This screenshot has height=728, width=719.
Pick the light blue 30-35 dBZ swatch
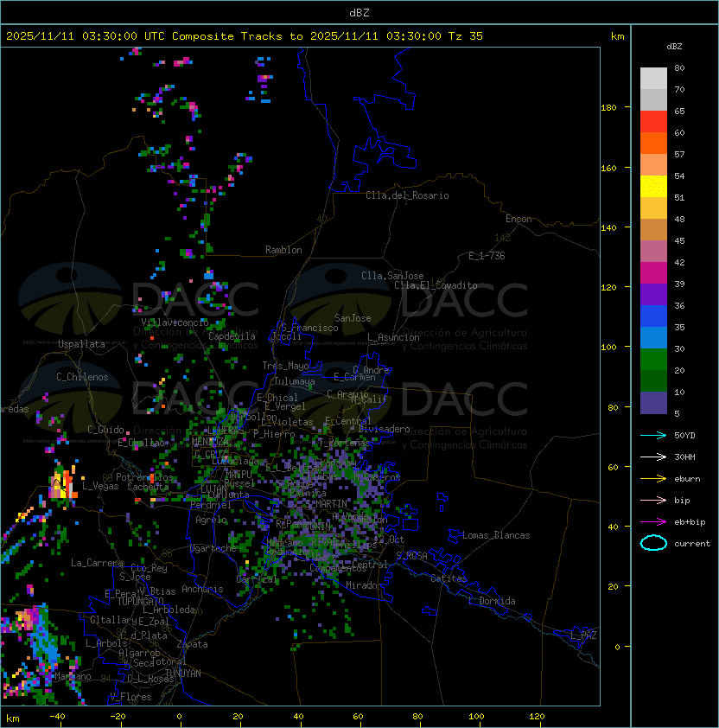pyautogui.click(x=653, y=337)
